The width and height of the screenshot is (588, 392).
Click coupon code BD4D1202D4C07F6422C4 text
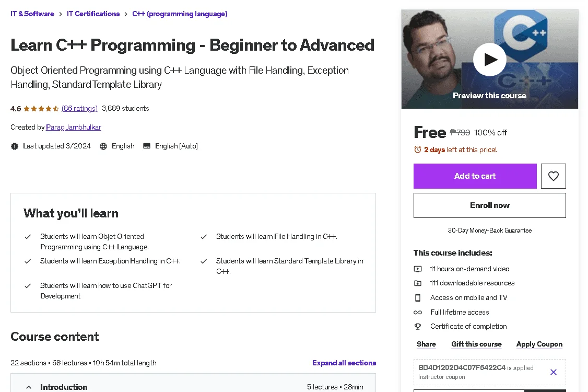pos(462,367)
